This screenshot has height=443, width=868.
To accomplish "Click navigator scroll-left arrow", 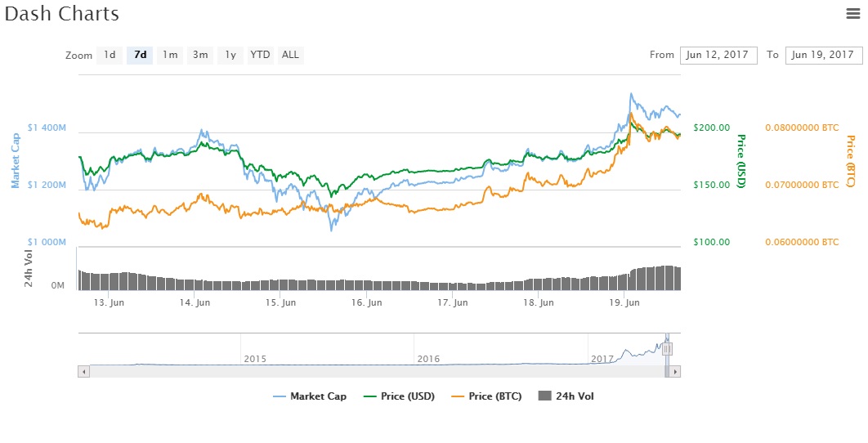I will (x=83, y=372).
